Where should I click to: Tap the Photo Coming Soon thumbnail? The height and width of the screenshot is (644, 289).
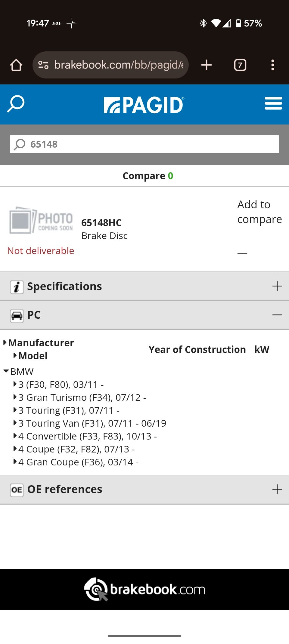tap(41, 220)
